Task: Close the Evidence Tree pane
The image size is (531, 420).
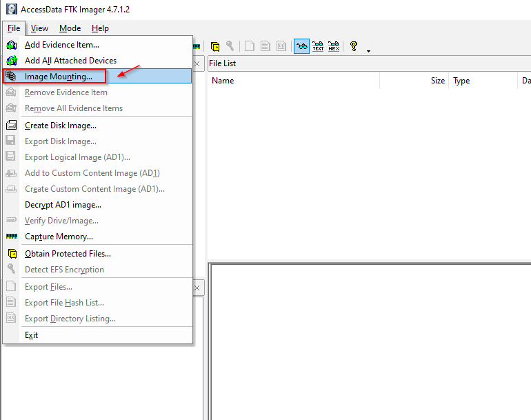Action: pos(197,63)
